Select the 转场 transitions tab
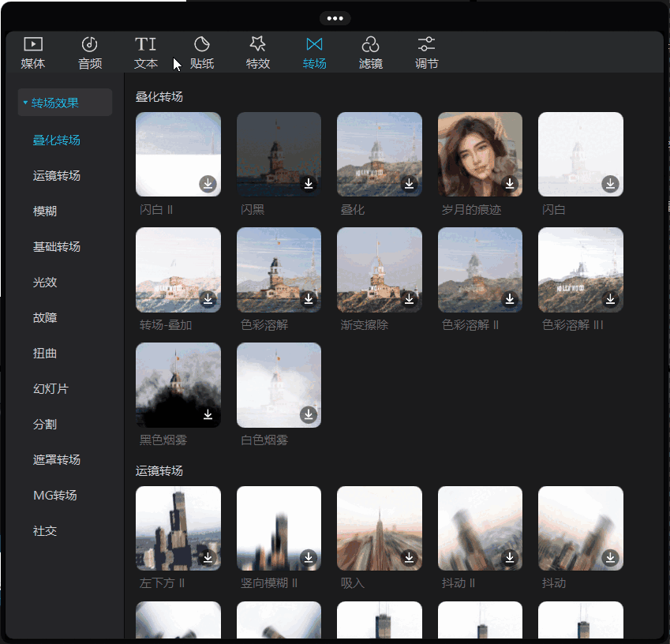 tap(314, 53)
